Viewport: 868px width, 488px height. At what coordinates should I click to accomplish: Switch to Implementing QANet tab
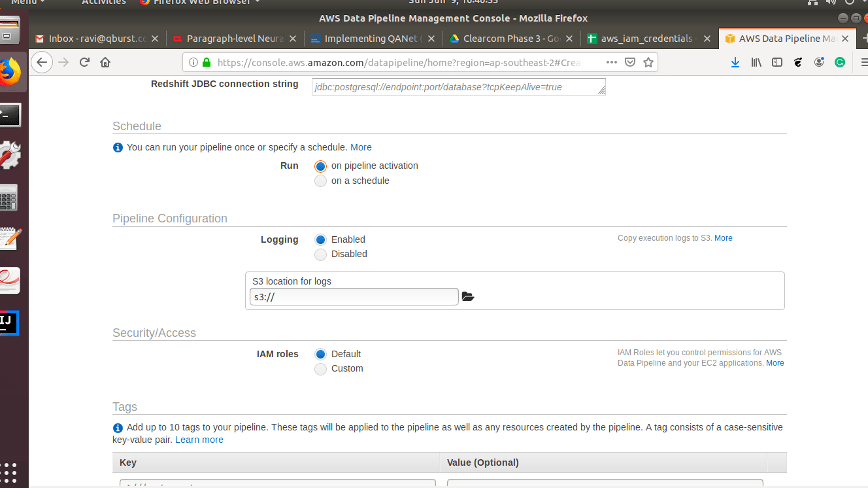[373, 39]
